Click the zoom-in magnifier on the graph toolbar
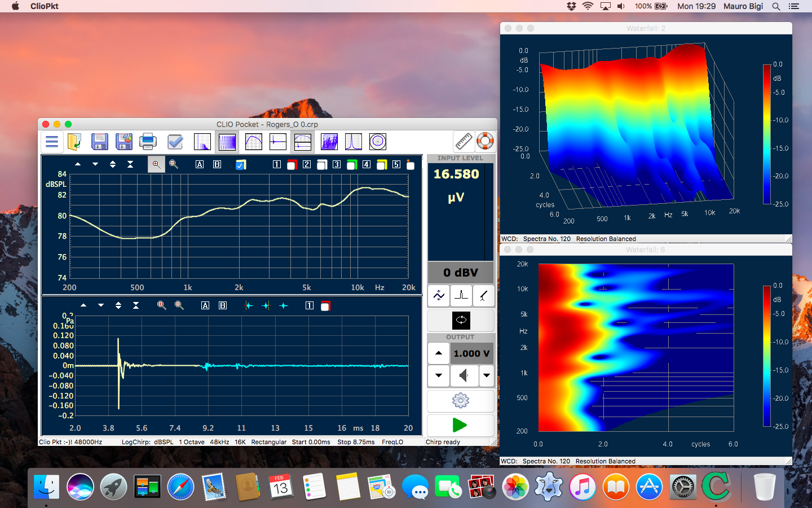The image size is (812, 508). (156, 164)
